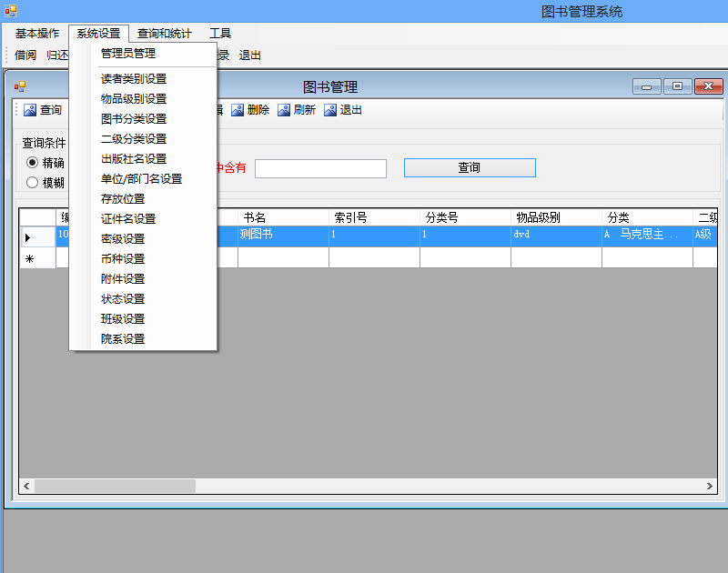Click the 图书管理 window title icon
The height and width of the screenshot is (573, 728).
[19, 87]
